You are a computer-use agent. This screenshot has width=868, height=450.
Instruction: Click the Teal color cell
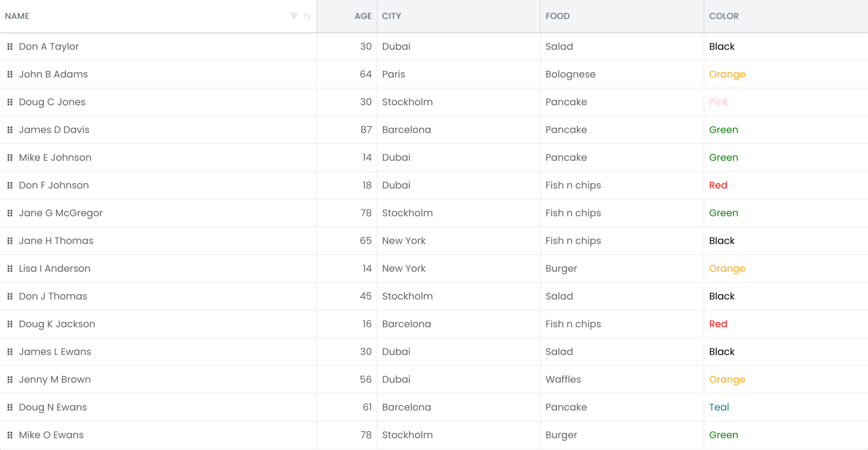(719, 407)
